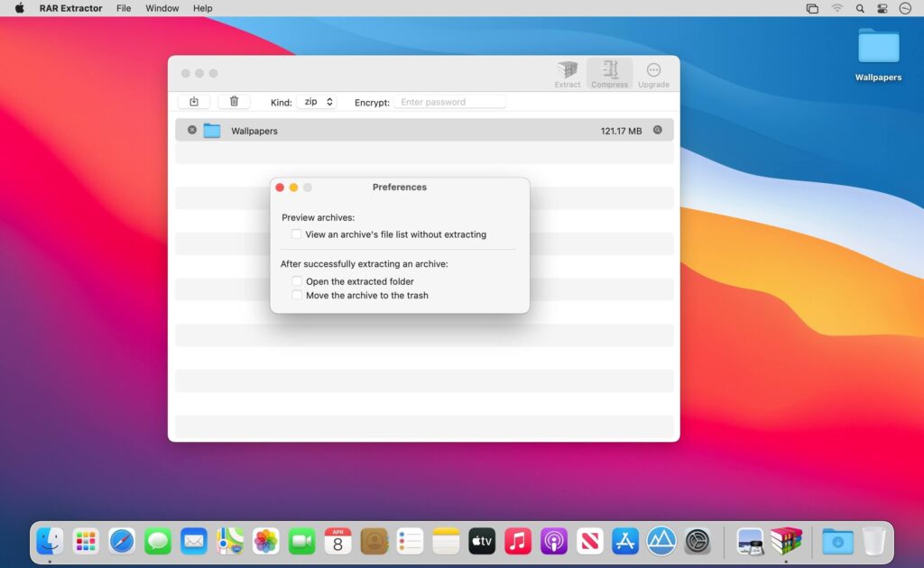The width and height of the screenshot is (924, 568).
Task: Click the trash icon in the toolbar
Action: click(x=234, y=101)
